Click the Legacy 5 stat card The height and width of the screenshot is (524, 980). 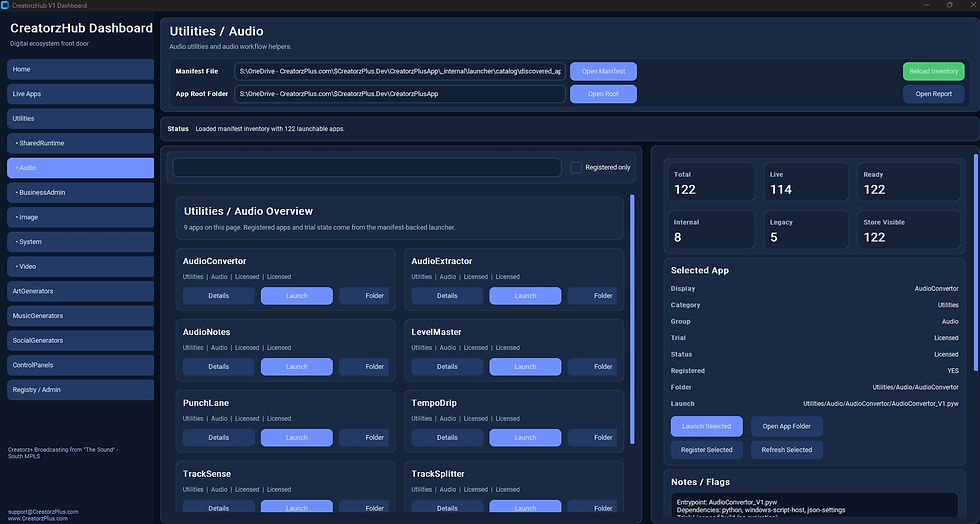pos(806,230)
